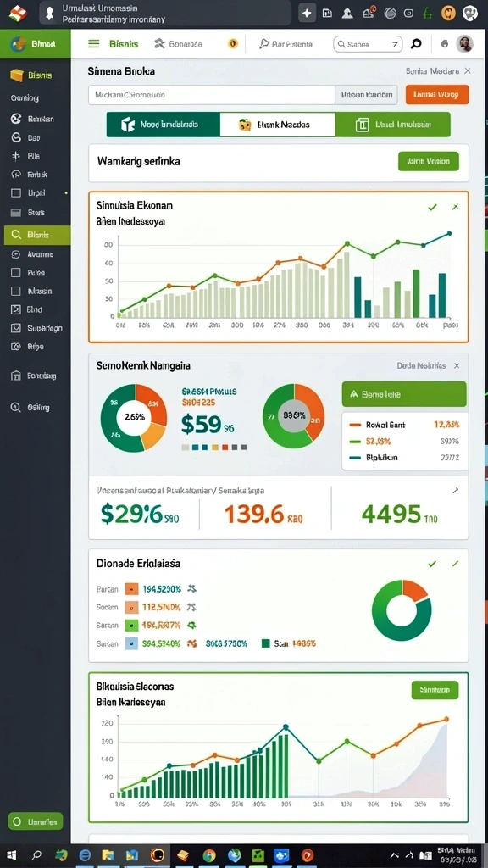The image size is (488, 868).
Task: Click the yellow coin icon in top toolbar
Action: tap(233, 44)
